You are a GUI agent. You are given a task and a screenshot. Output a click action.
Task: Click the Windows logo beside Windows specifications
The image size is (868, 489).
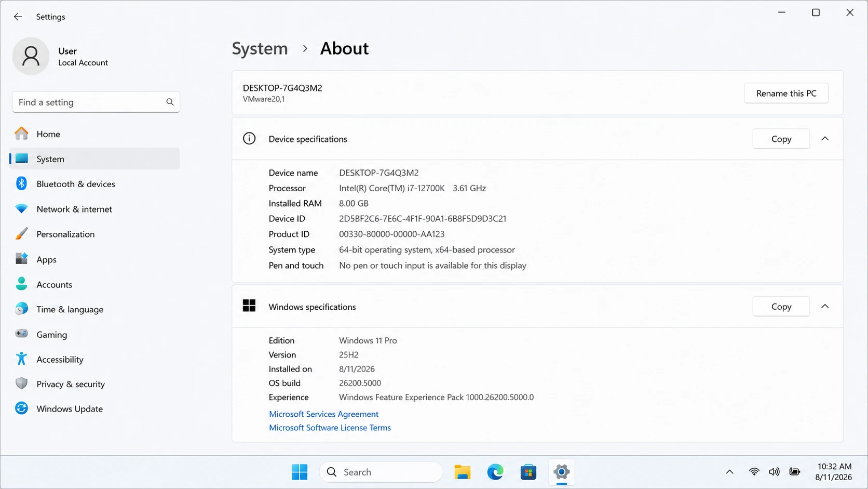[x=249, y=306]
